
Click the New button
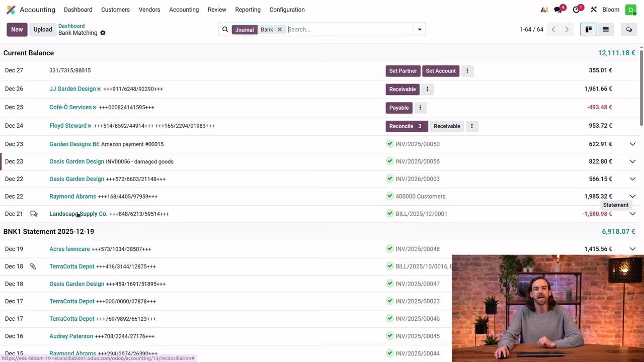tap(17, 30)
